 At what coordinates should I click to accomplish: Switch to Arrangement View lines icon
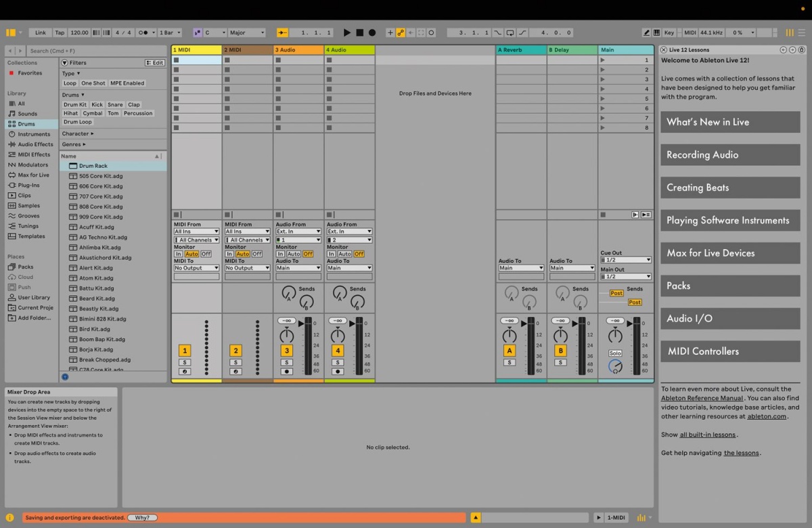tap(803, 32)
